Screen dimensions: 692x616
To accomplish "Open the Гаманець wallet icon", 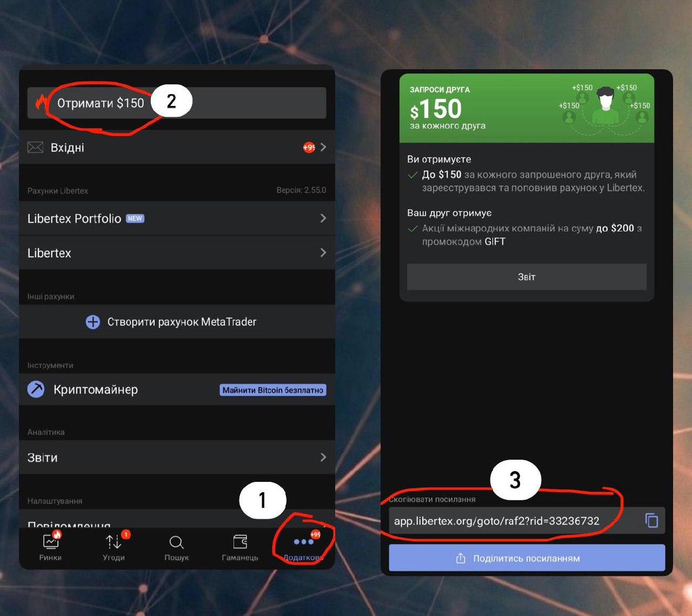I will point(240,541).
